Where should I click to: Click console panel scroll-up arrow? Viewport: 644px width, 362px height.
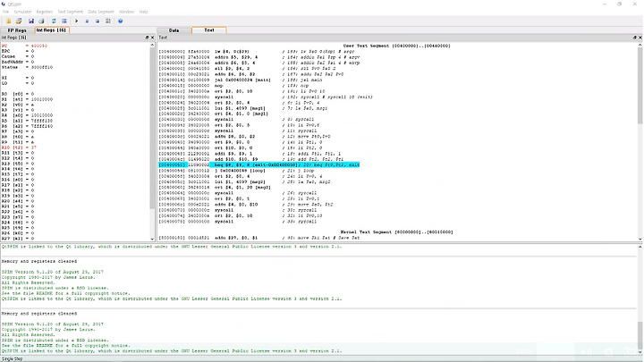640,247
